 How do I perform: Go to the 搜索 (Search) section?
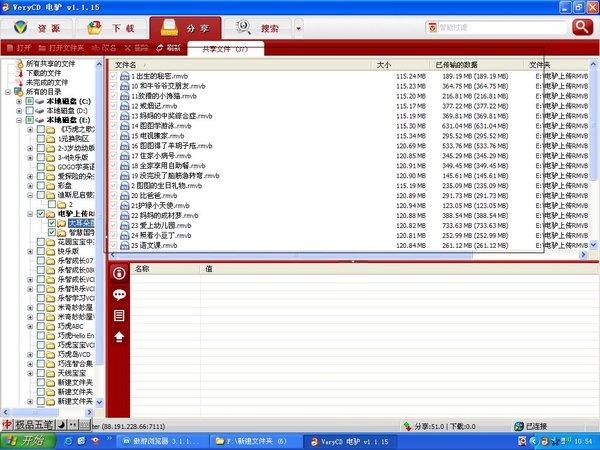pos(257,28)
